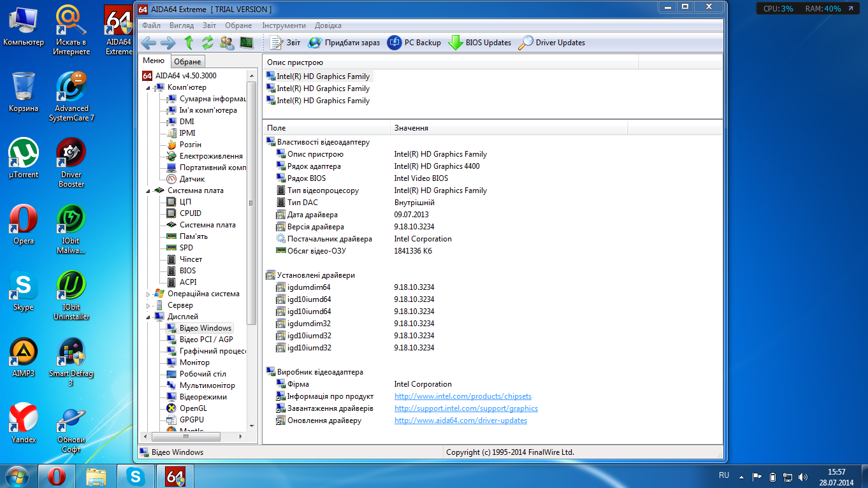
Task: Collapse the Системна плата tree node
Action: (x=149, y=190)
